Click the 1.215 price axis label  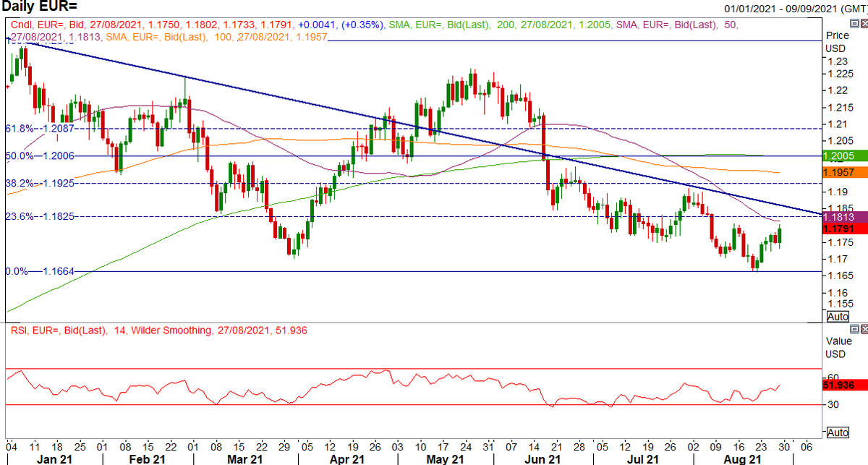tap(839, 107)
